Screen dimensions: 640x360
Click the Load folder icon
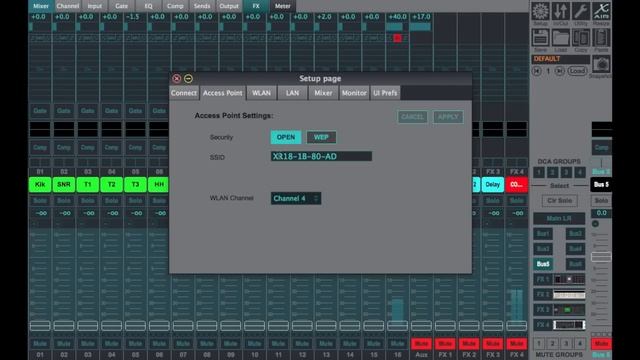[560, 38]
